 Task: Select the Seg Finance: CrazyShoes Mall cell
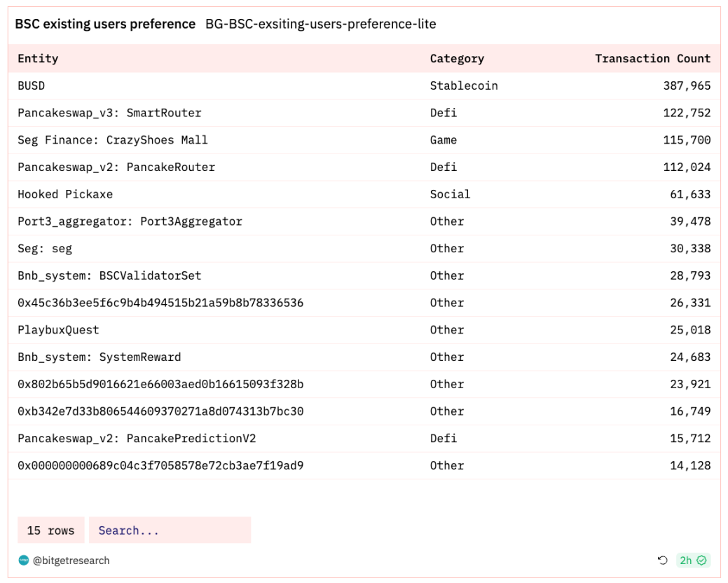point(113,140)
